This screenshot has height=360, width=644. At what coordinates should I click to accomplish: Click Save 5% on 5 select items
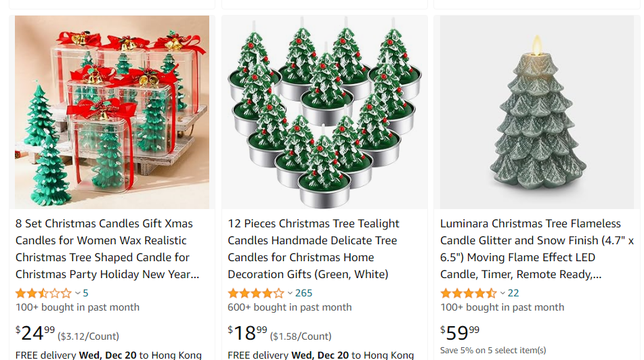[493, 350]
